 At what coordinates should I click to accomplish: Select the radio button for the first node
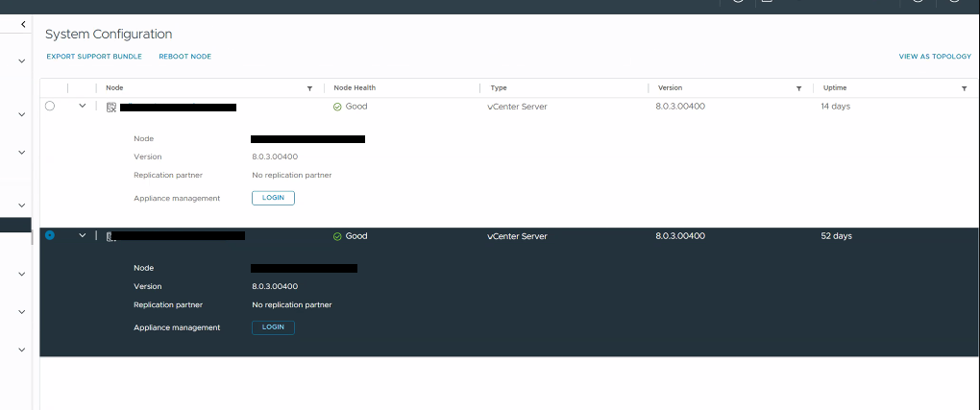[x=50, y=106]
